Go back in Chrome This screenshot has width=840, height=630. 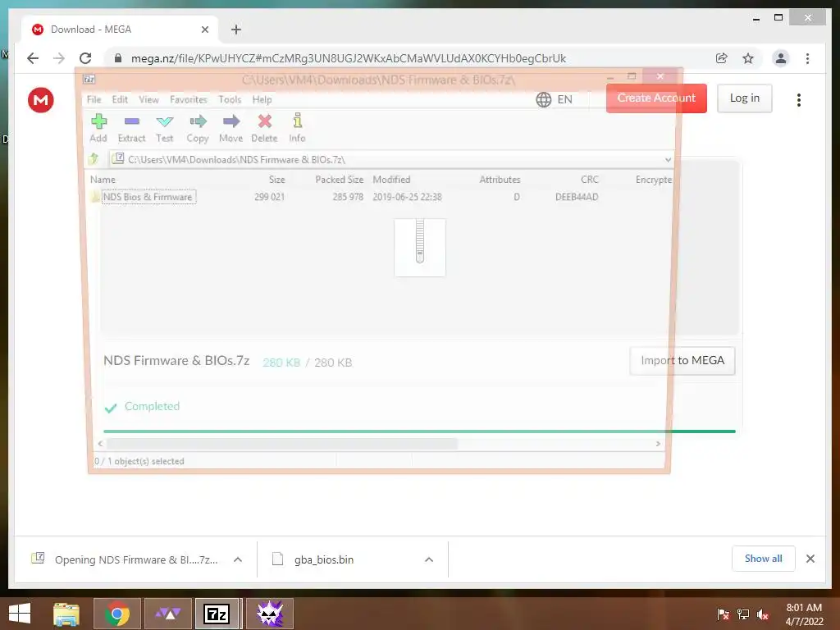coord(33,58)
